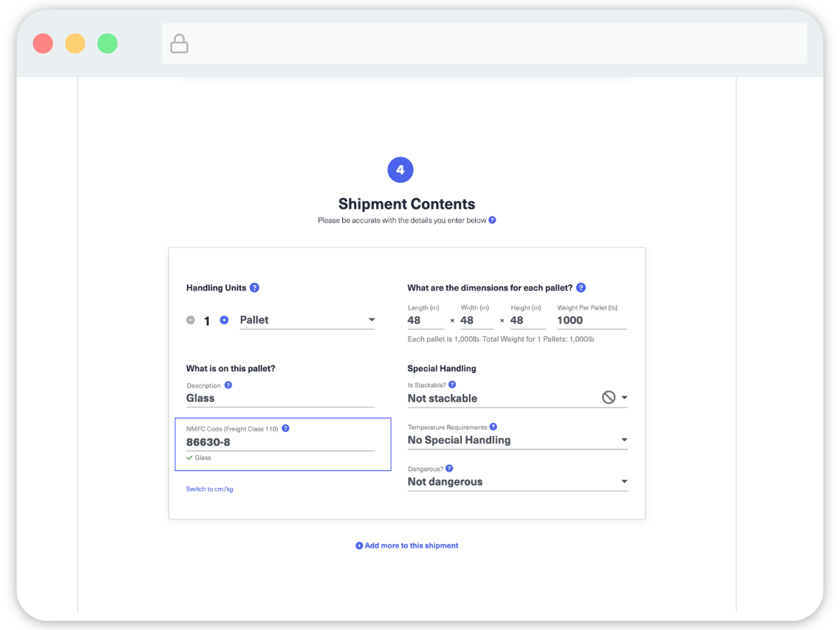The height and width of the screenshot is (630, 840).
Task: Increase handling units with plus button
Action: pos(224,320)
